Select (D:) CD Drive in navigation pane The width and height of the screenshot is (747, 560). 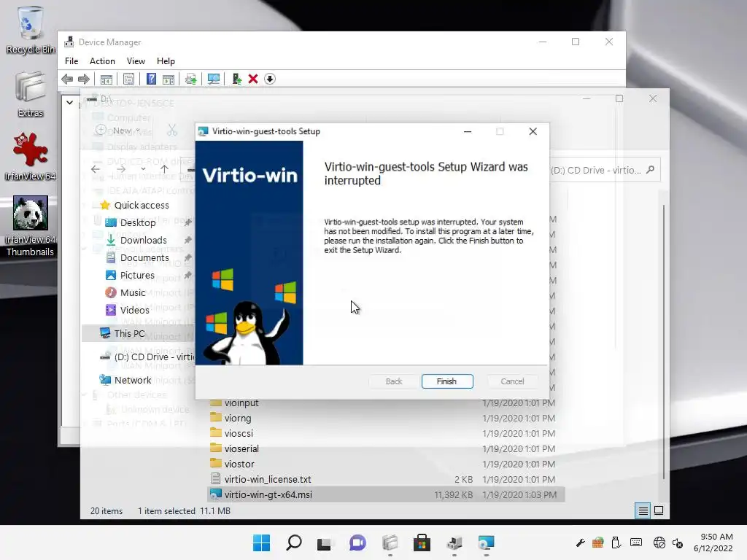tap(147, 357)
